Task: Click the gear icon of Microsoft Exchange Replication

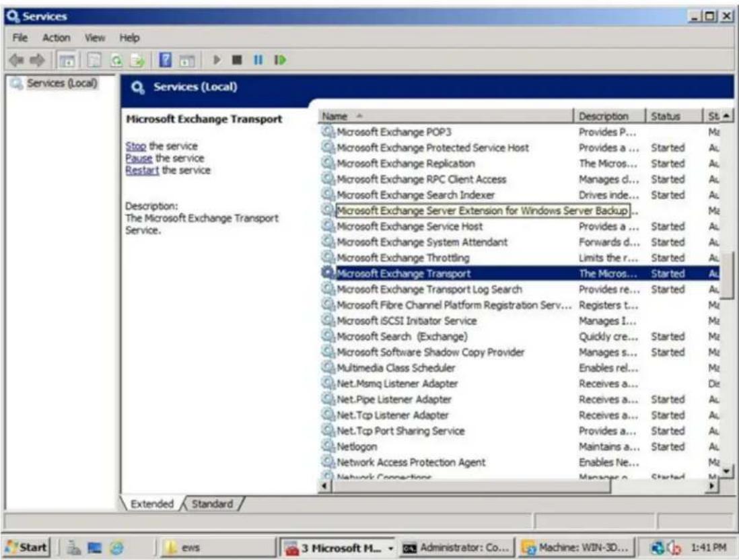Action: pyautogui.click(x=328, y=163)
